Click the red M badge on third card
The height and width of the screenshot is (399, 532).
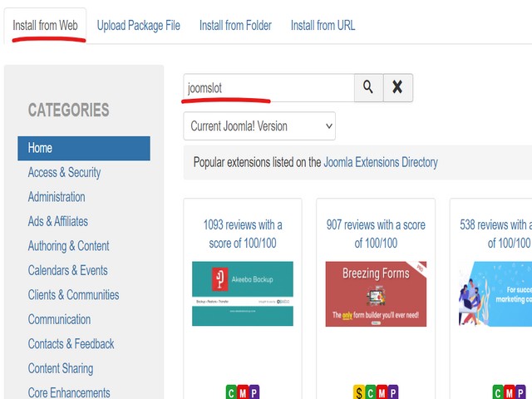(x=510, y=392)
